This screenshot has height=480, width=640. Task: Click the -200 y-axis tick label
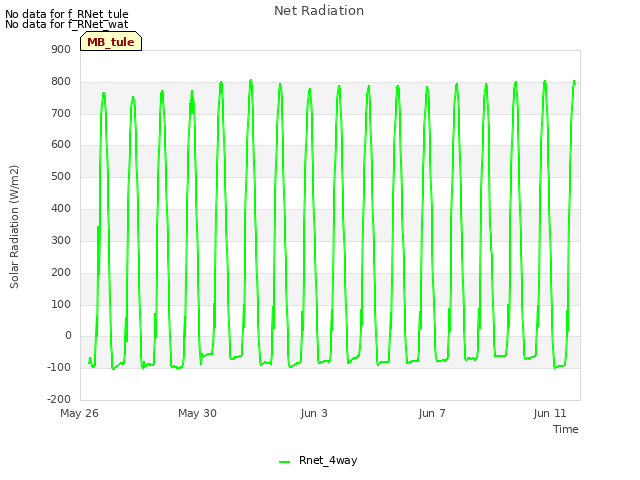pyautogui.click(x=59, y=399)
